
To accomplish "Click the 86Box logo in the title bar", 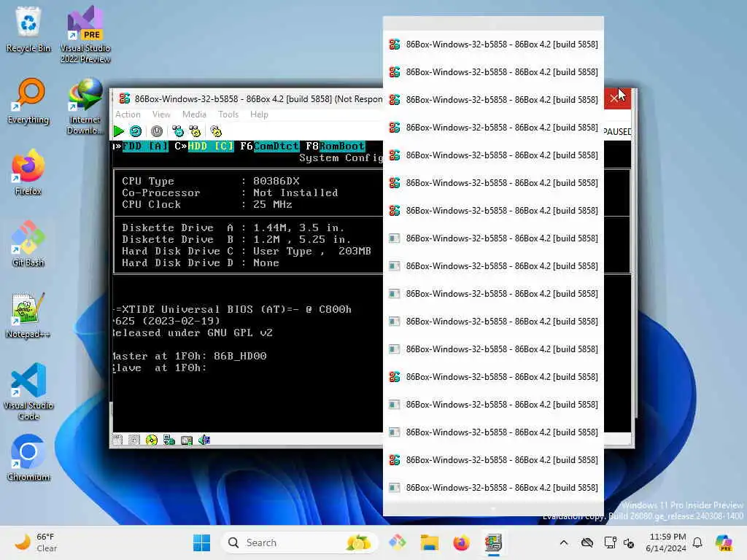I will coord(124,98).
